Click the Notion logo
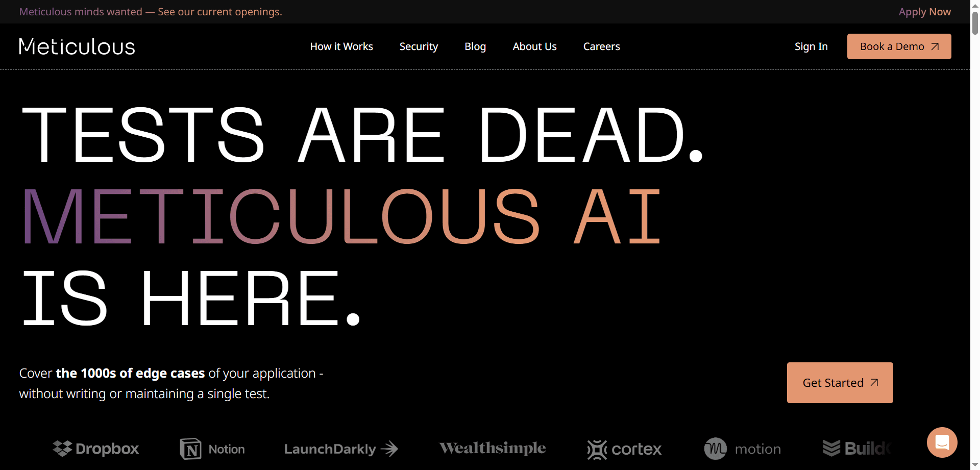The width and height of the screenshot is (980, 470). [212, 449]
